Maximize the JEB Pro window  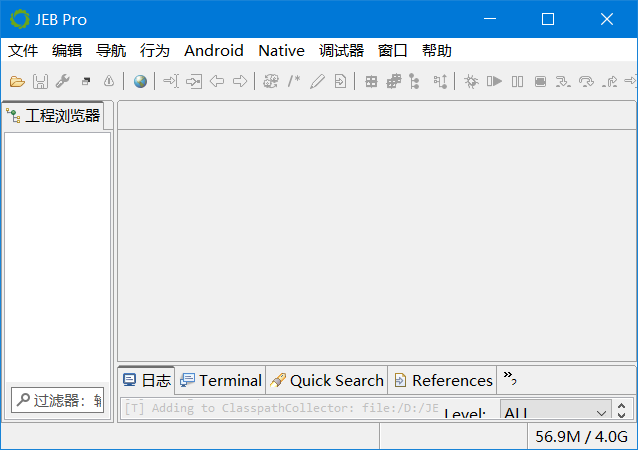[548, 19]
